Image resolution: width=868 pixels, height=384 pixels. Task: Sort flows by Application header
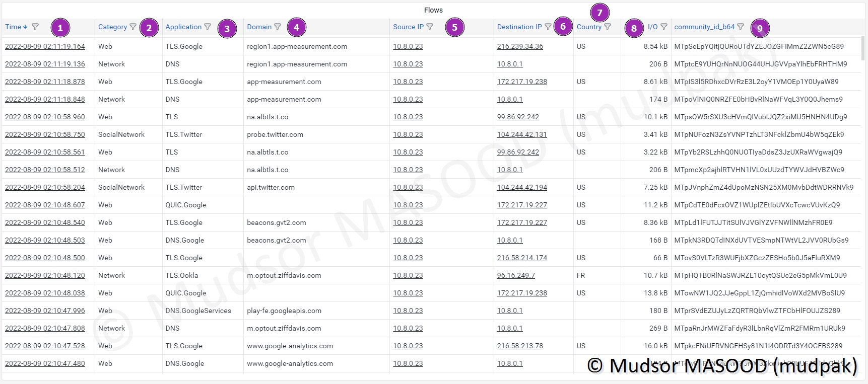pyautogui.click(x=183, y=27)
